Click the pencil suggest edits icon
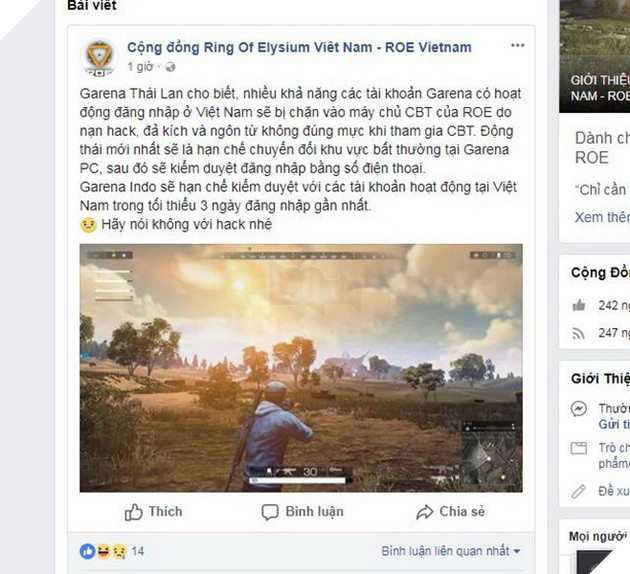 coord(579,491)
